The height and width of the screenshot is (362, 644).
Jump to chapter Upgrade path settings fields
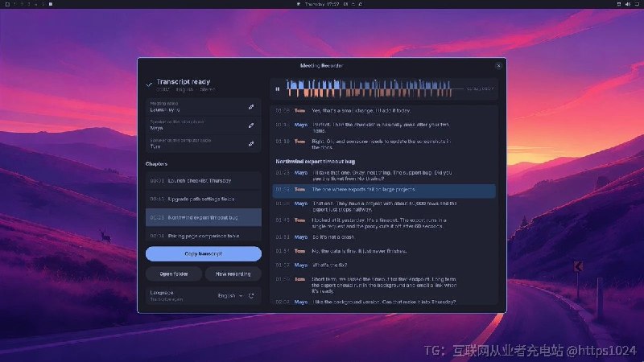click(204, 199)
